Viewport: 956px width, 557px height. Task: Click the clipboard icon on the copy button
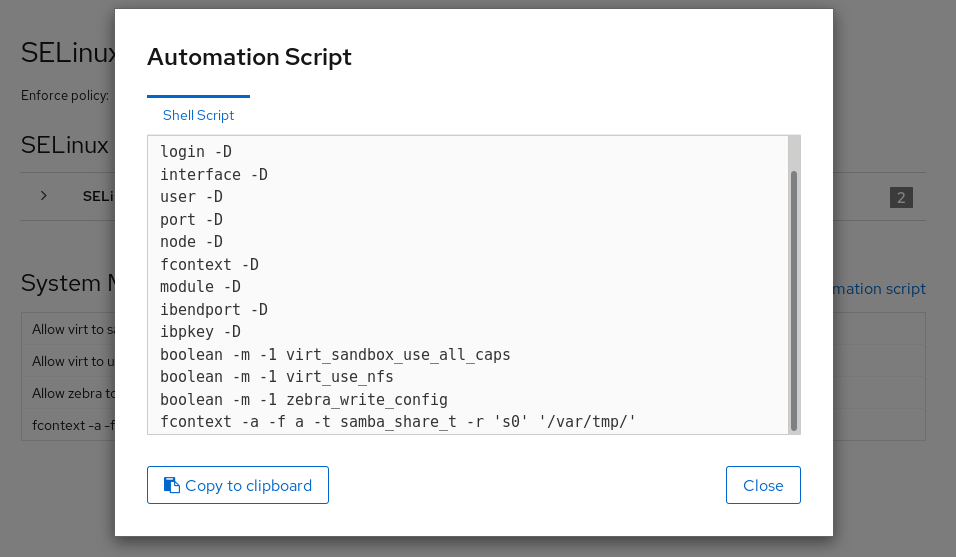171,485
